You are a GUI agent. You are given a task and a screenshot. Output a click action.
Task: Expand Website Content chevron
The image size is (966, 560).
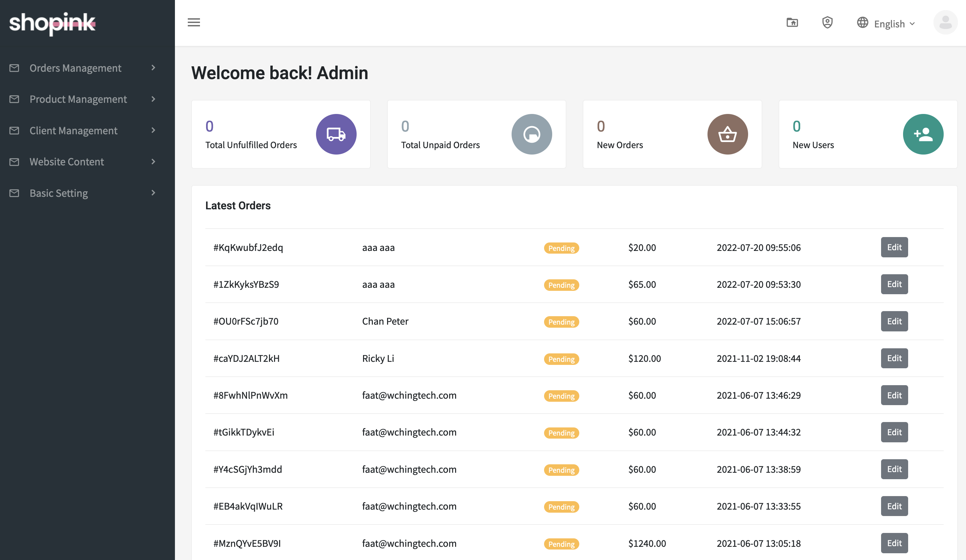pos(153,162)
